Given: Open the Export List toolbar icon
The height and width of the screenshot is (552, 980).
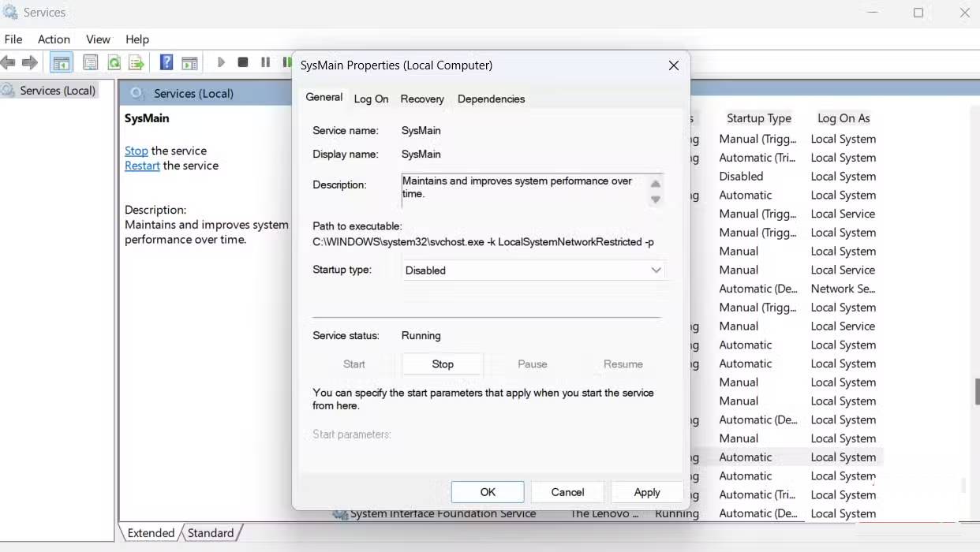Looking at the screenshot, I should pos(135,62).
